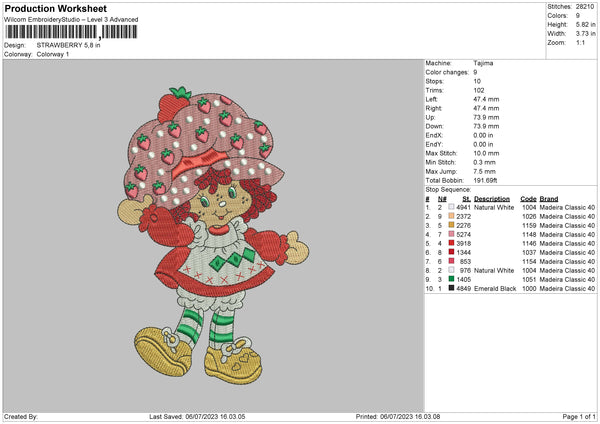The width and height of the screenshot is (600, 424).
Task: Click the Brand column header
Action: [549, 199]
